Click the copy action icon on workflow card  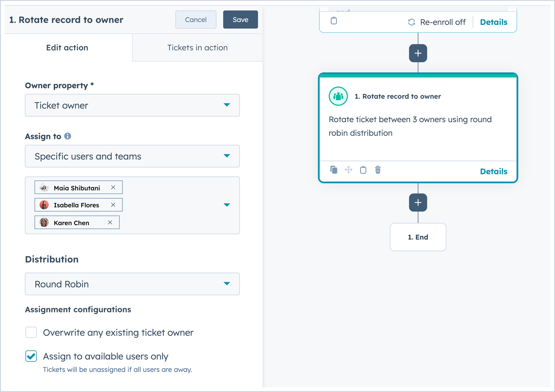[334, 170]
